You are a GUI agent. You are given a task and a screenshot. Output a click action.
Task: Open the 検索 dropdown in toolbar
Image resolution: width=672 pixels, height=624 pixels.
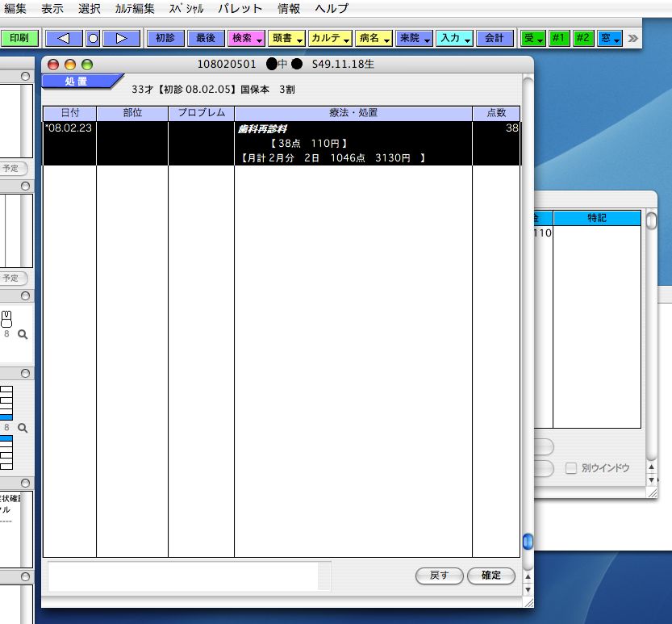[x=245, y=38]
